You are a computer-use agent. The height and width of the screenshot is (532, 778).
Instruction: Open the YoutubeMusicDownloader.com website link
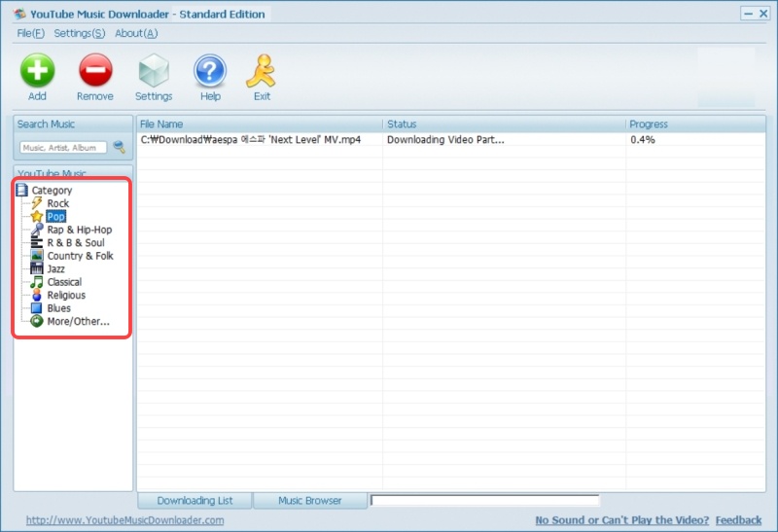(125, 520)
